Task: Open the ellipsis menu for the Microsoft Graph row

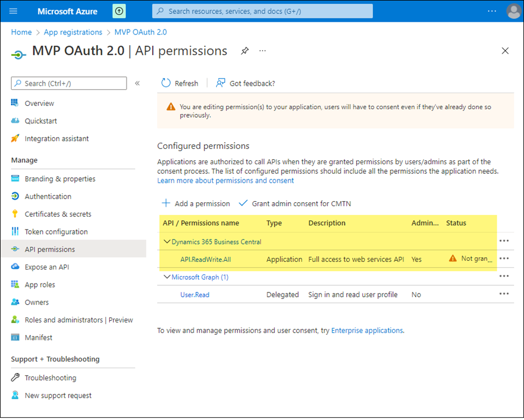Action: click(503, 276)
